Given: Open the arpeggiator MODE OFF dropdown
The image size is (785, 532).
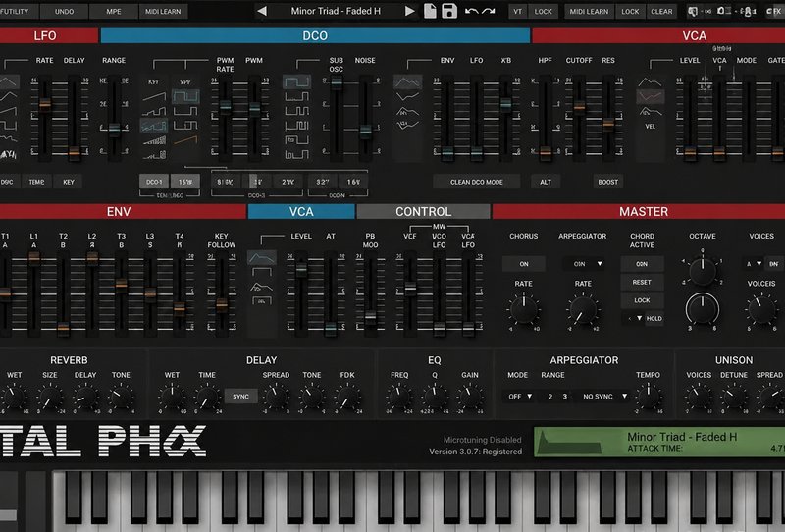Looking at the screenshot, I should click(x=520, y=397).
